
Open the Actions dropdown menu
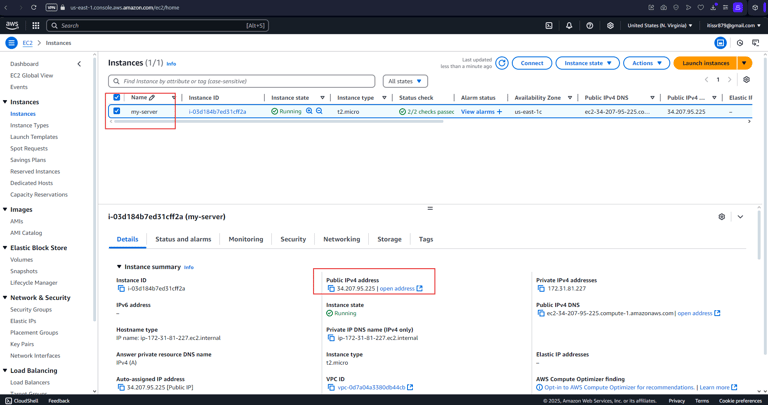tap(647, 63)
